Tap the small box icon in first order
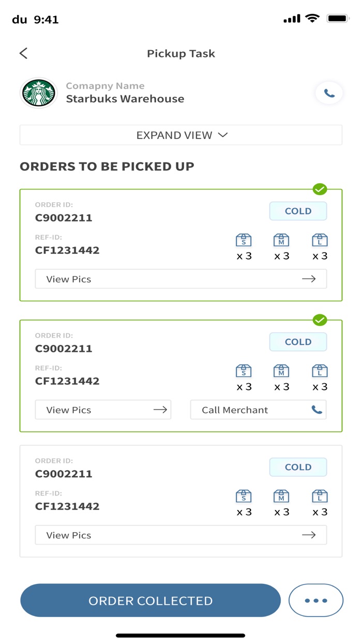Screen dimensions: 362x644 click(x=244, y=240)
